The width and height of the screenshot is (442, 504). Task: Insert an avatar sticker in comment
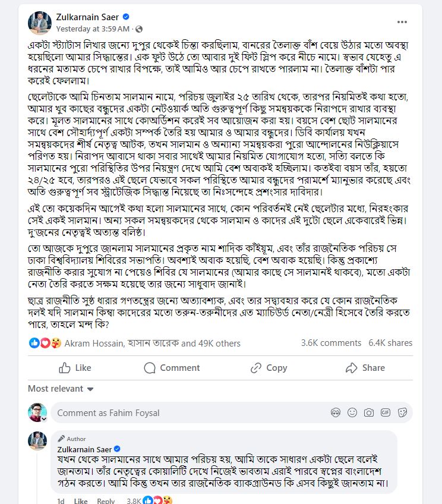[x=335, y=412]
